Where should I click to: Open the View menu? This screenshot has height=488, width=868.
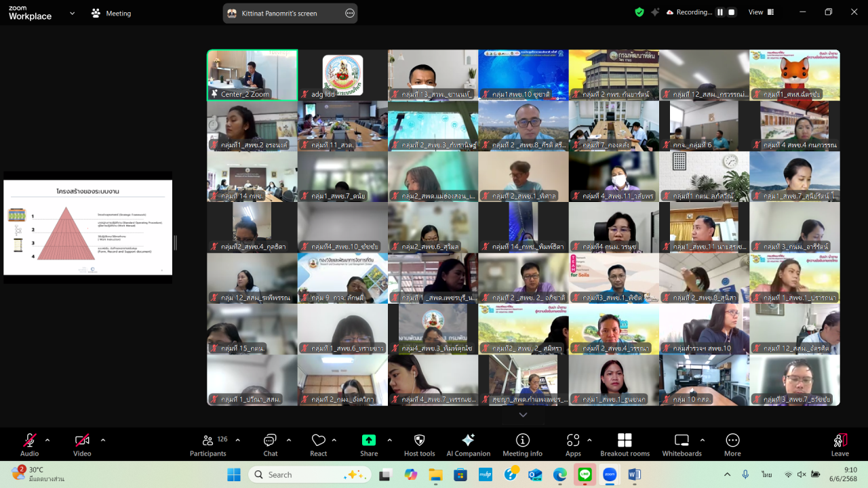point(755,12)
